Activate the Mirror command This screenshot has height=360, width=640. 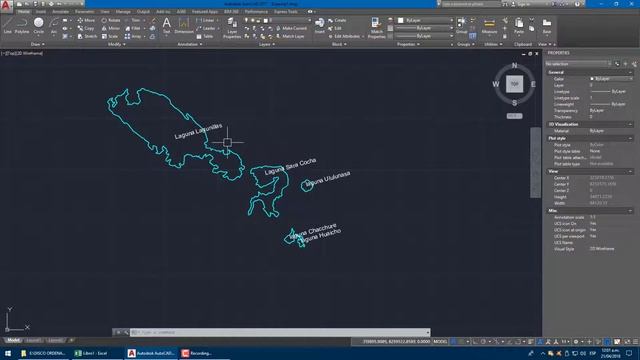click(x=111, y=28)
